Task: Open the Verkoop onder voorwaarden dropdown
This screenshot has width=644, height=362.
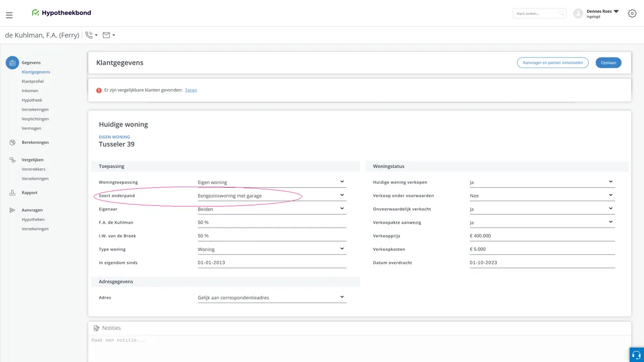Action: (542, 196)
